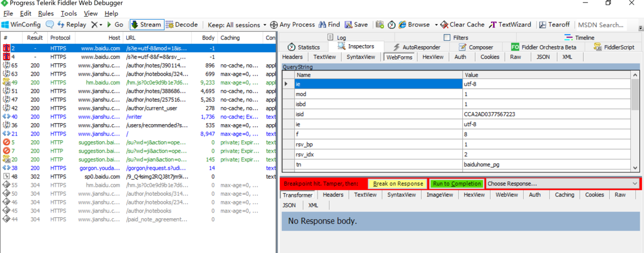This screenshot has width=644, height=253.
Task: Select request WebForms inspector tab
Action: pos(399,57)
